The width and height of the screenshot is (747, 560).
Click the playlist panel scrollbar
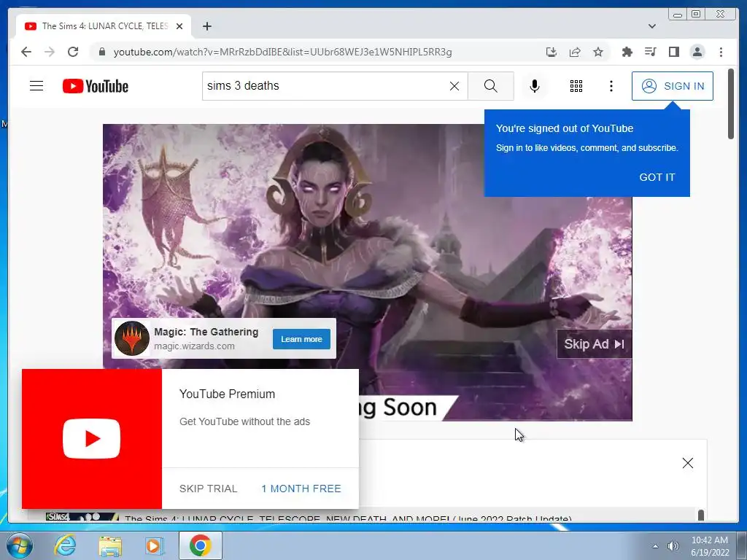click(x=701, y=515)
